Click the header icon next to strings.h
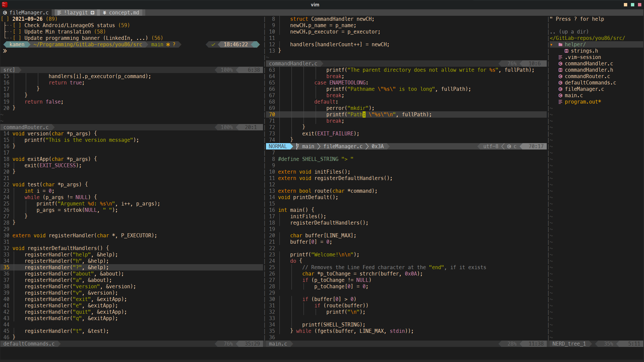Screen dimensions: 644x362 tap(567, 51)
